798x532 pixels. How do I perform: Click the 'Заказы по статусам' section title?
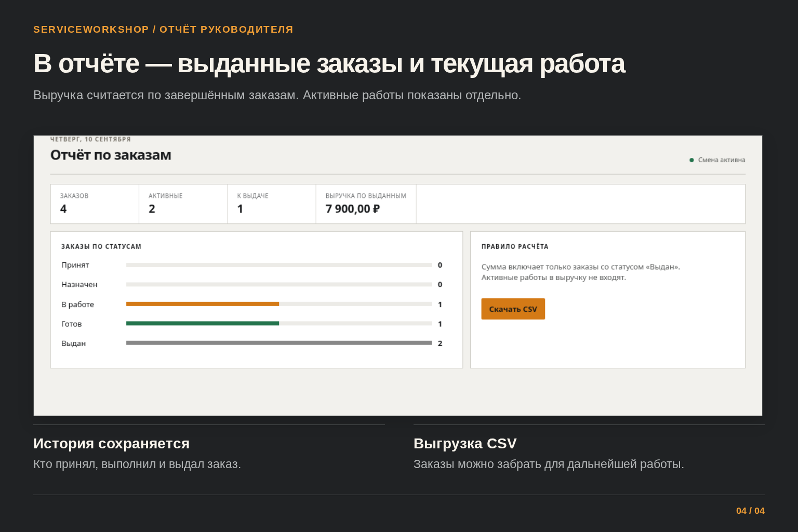coord(101,247)
